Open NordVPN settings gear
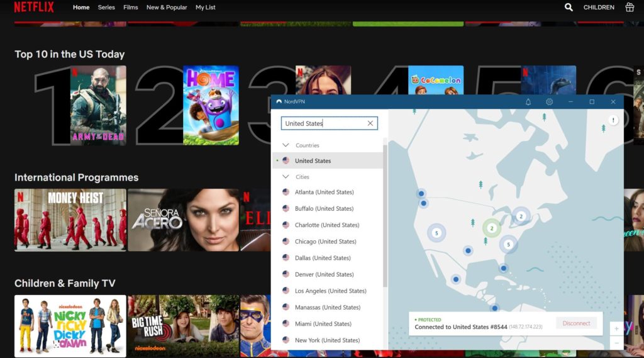The height and width of the screenshot is (358, 644). pos(549,102)
